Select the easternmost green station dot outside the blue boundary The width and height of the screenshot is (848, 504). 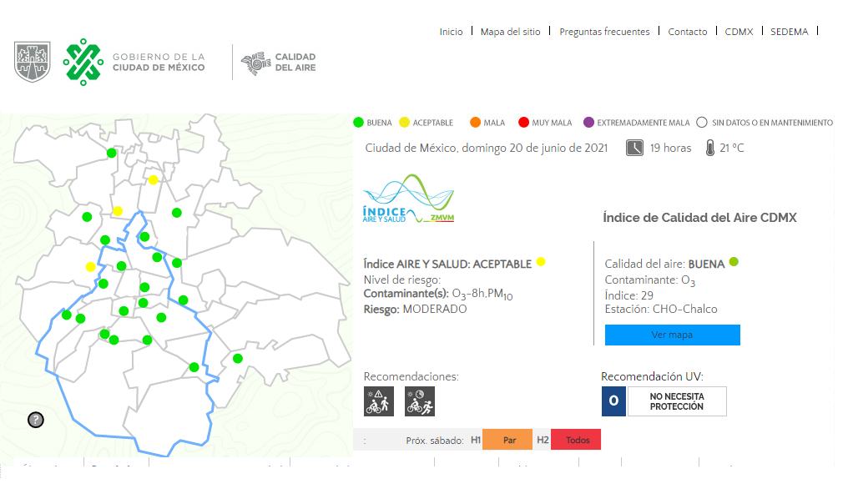pyautogui.click(x=237, y=359)
